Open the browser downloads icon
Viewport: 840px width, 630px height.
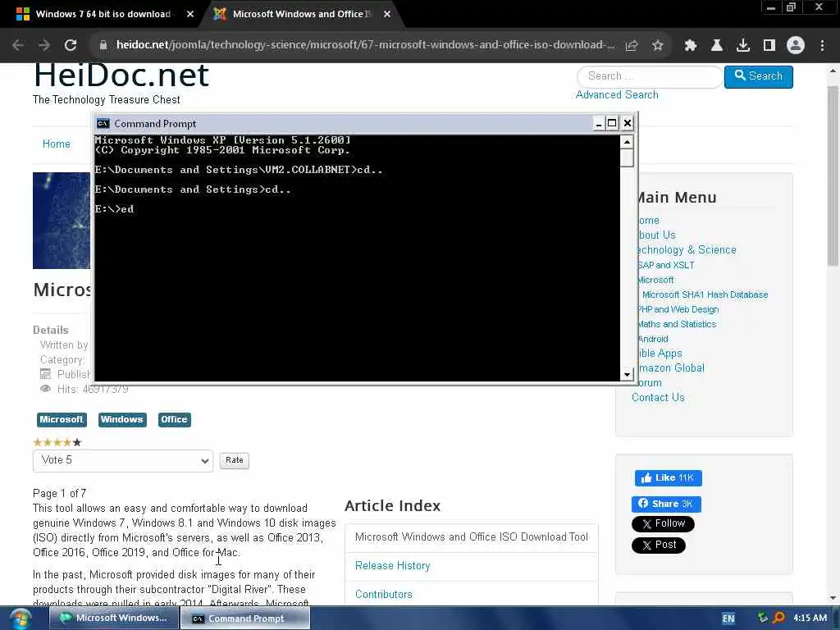743,46
